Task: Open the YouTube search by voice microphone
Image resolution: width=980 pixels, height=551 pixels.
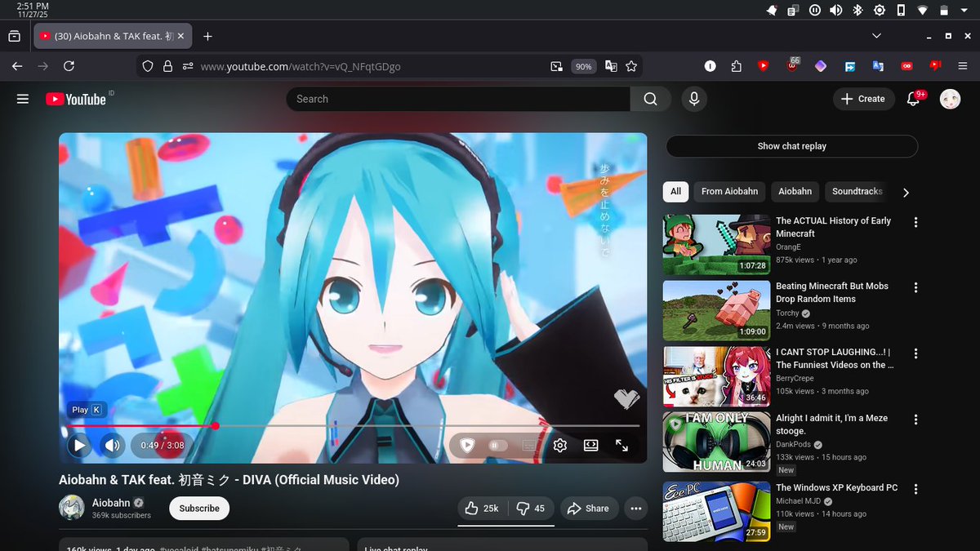Action: tap(693, 99)
